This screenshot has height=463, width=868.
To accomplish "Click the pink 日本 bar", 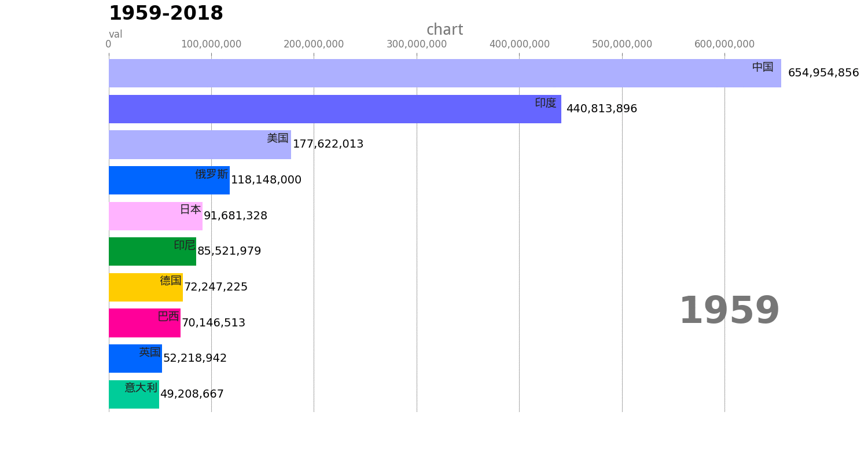I will pyautogui.click(x=156, y=216).
